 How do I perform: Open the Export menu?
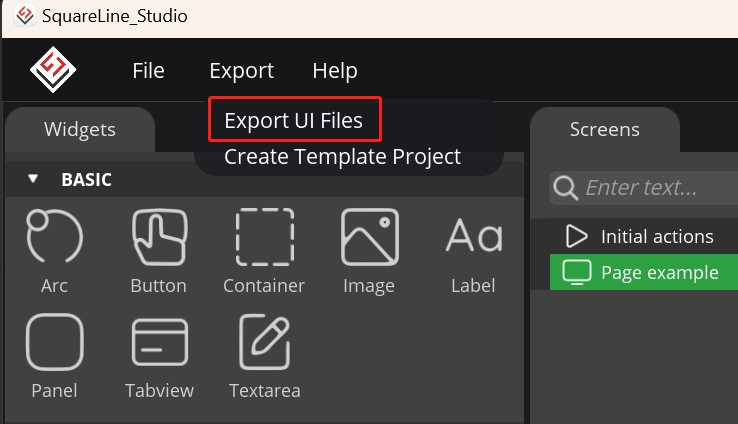241,71
